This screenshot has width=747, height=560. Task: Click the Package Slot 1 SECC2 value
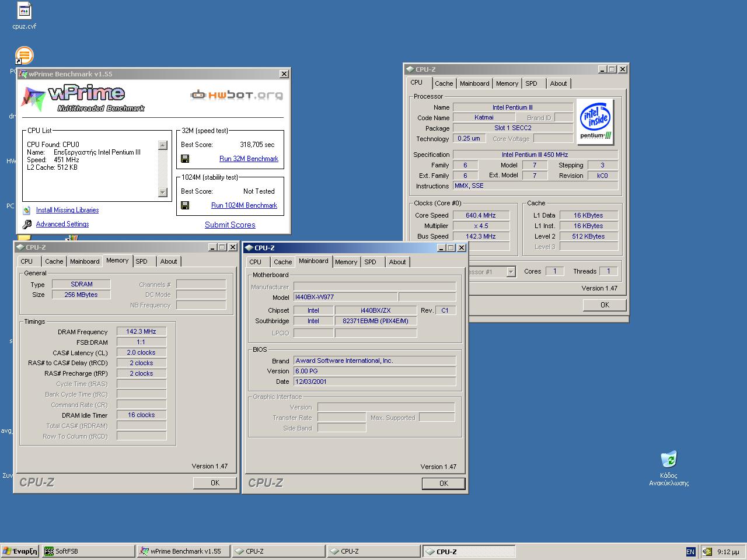513,128
